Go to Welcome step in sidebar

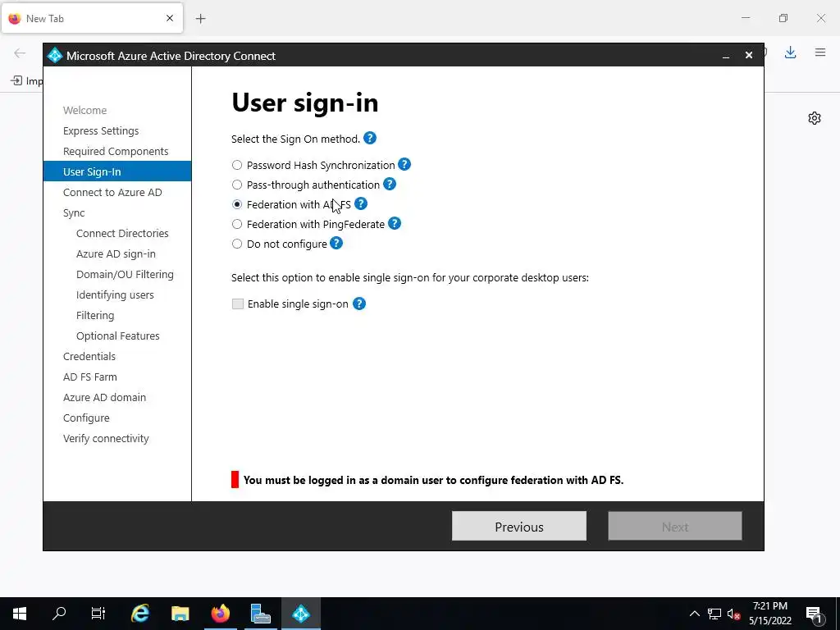point(84,111)
